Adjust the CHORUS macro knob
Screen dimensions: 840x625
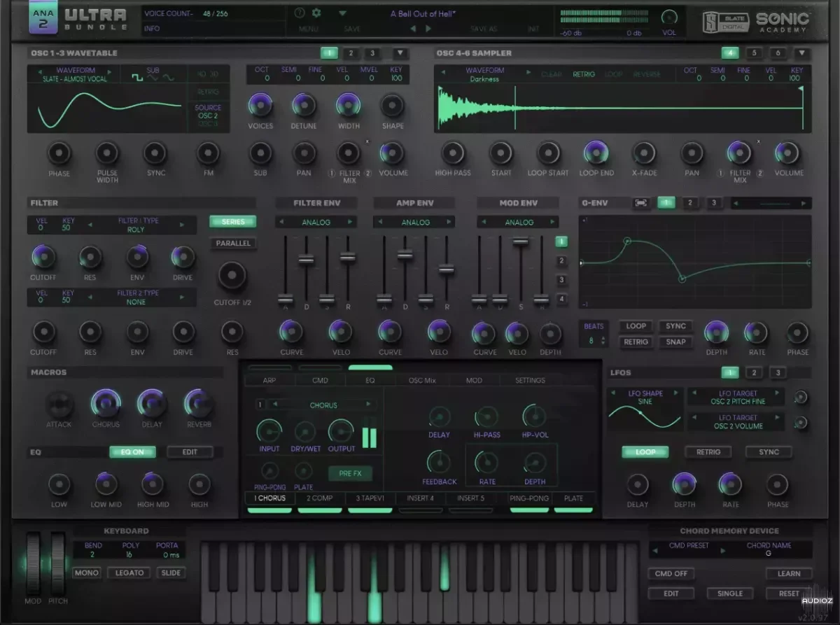(x=106, y=404)
